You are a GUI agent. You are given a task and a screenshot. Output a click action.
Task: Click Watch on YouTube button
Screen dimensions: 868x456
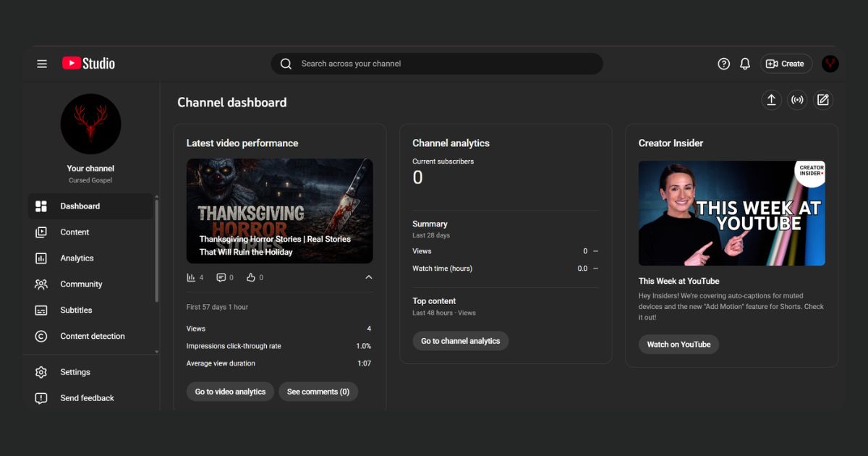678,345
